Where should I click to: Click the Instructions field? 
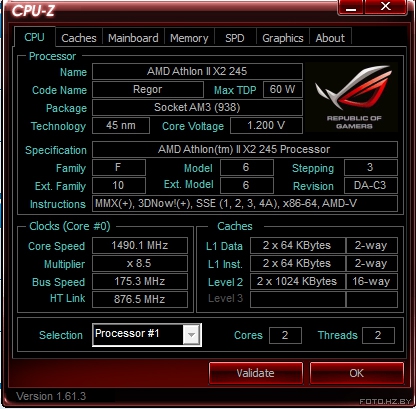[245, 203]
